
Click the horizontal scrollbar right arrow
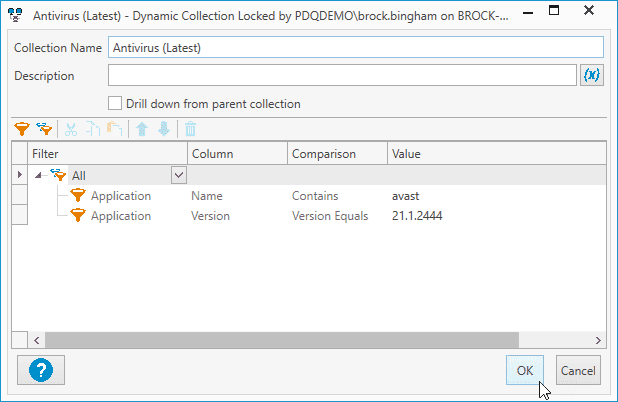(598, 340)
